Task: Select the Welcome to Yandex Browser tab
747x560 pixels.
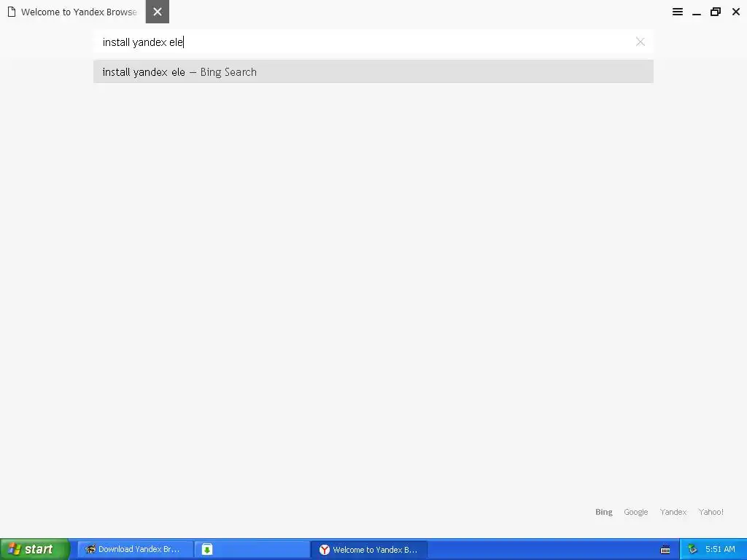Action: pos(72,12)
